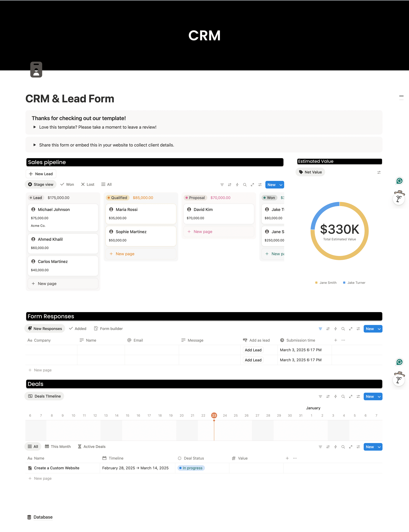
Task: Click the automations lightning icon in Deals Timeline toolbar
Action: [x=335, y=397]
